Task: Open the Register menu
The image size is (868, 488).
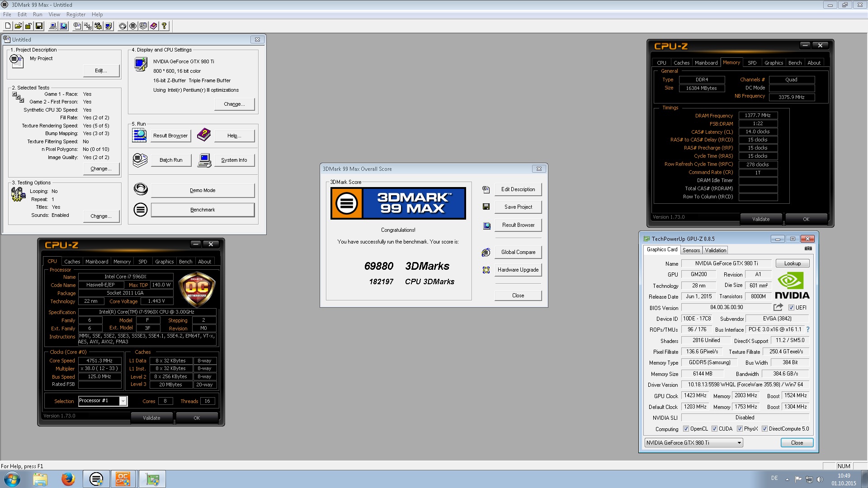Action: 75,14
